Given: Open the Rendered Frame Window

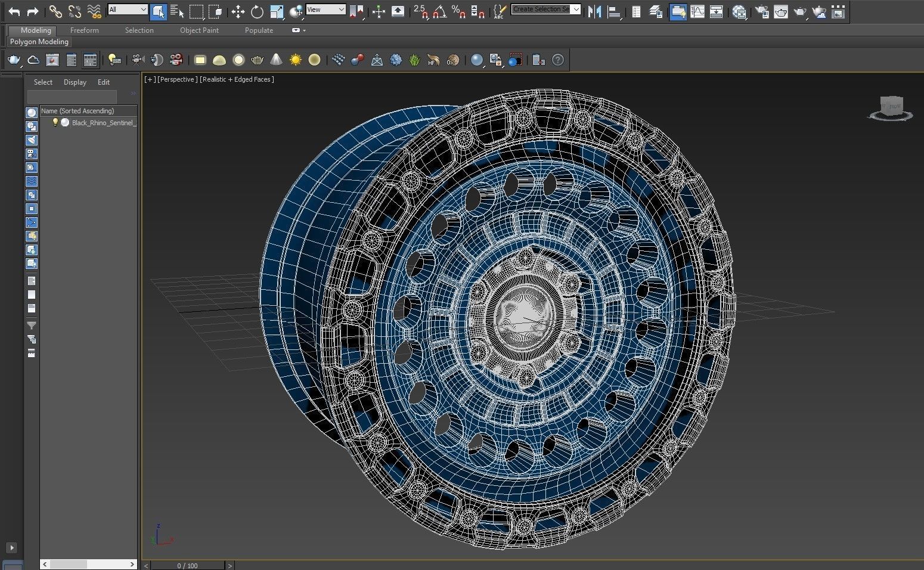Looking at the screenshot, I should [780, 11].
